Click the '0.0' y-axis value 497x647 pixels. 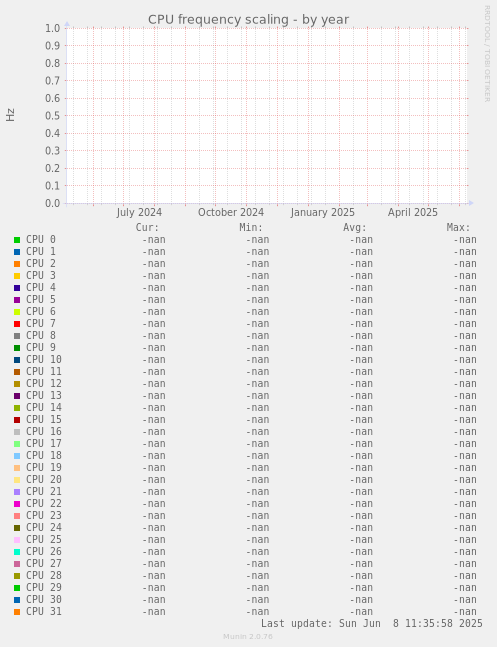tap(52, 203)
